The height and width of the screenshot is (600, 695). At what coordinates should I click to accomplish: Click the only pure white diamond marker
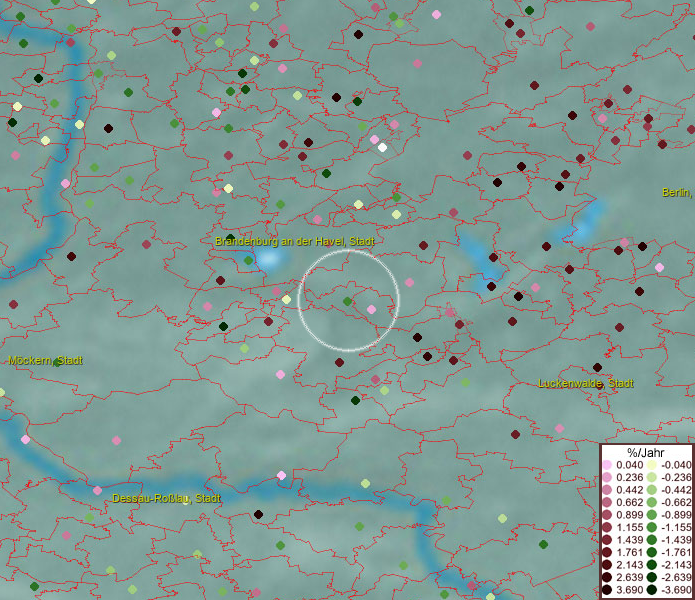(383, 148)
